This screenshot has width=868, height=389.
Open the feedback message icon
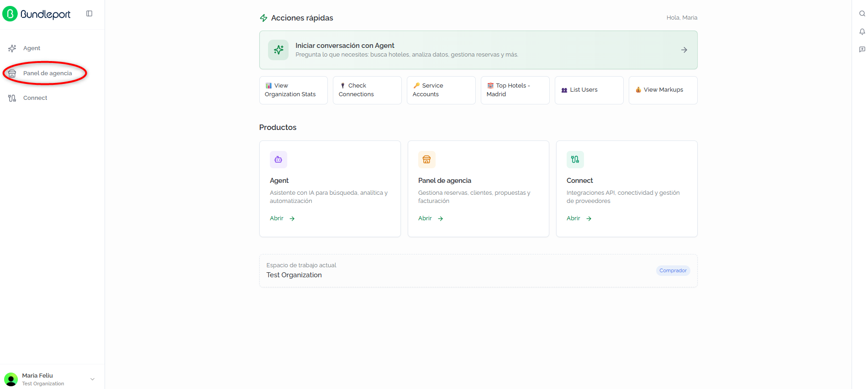(862, 49)
